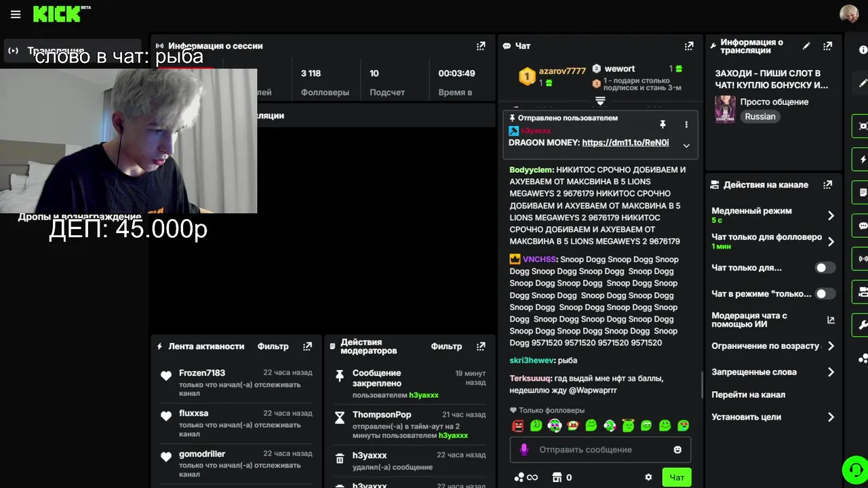
Task: Insert the angry red face emote
Action: pyautogui.click(x=518, y=426)
